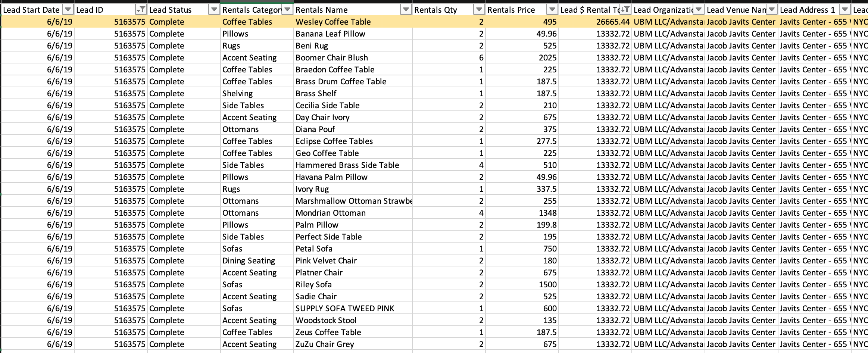Open the Rentals Qty filter dropdown
This screenshot has height=353, width=868.
pos(479,10)
